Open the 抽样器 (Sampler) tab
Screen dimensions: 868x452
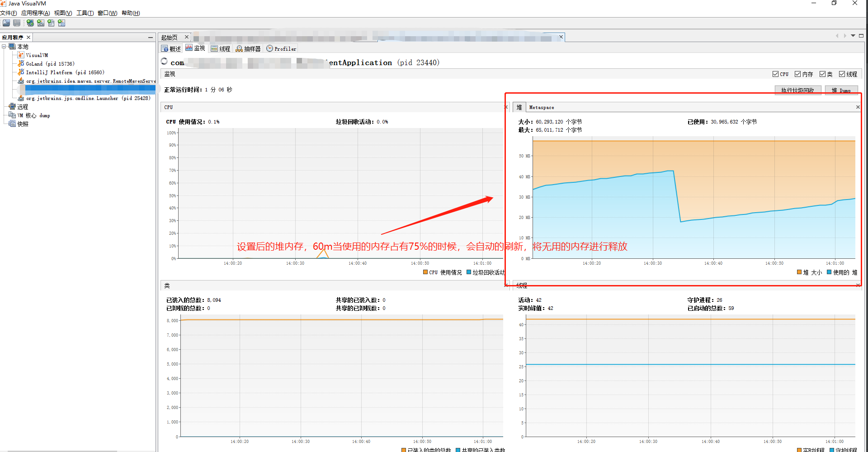point(248,48)
